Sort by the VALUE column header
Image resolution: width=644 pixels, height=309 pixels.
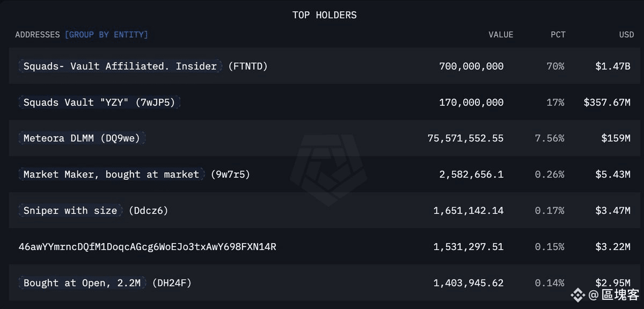click(501, 34)
